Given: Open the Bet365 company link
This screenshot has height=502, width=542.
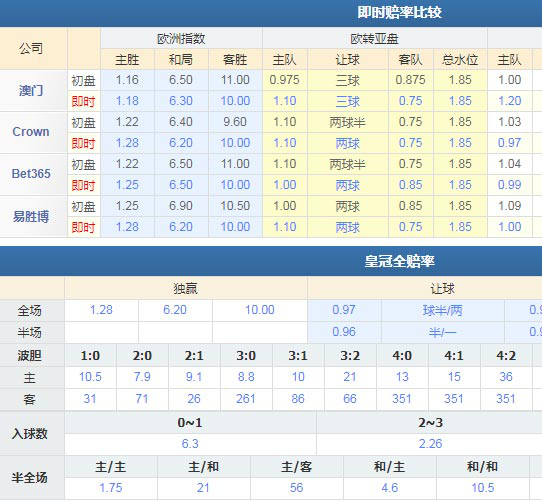Looking at the screenshot, I should coord(31,174).
